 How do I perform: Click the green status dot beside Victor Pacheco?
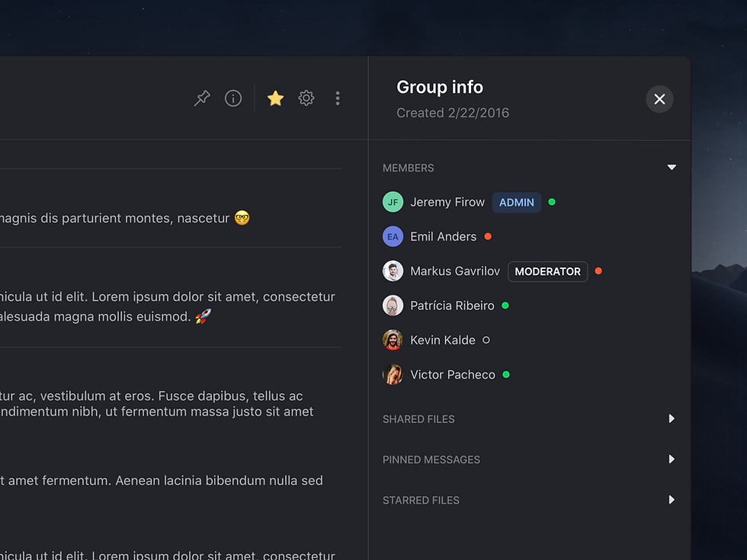pos(506,375)
